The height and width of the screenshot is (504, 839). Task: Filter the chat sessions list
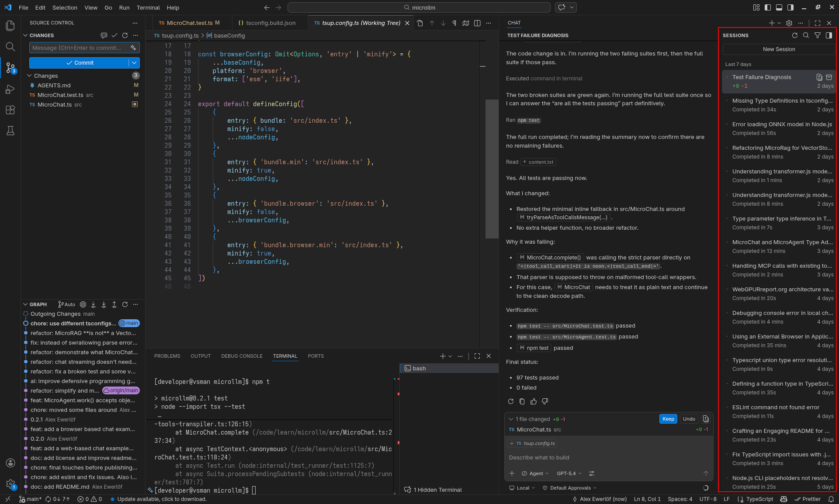[x=818, y=35]
